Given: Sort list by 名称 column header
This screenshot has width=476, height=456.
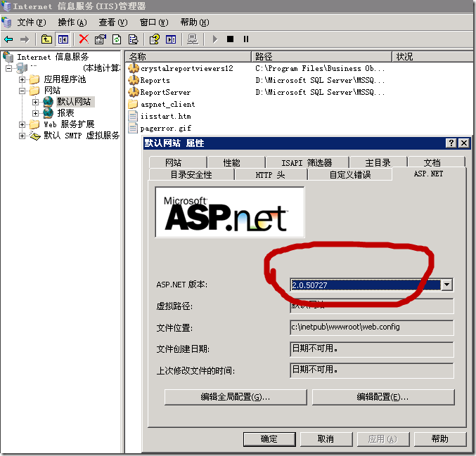Looking at the screenshot, I should [x=188, y=56].
